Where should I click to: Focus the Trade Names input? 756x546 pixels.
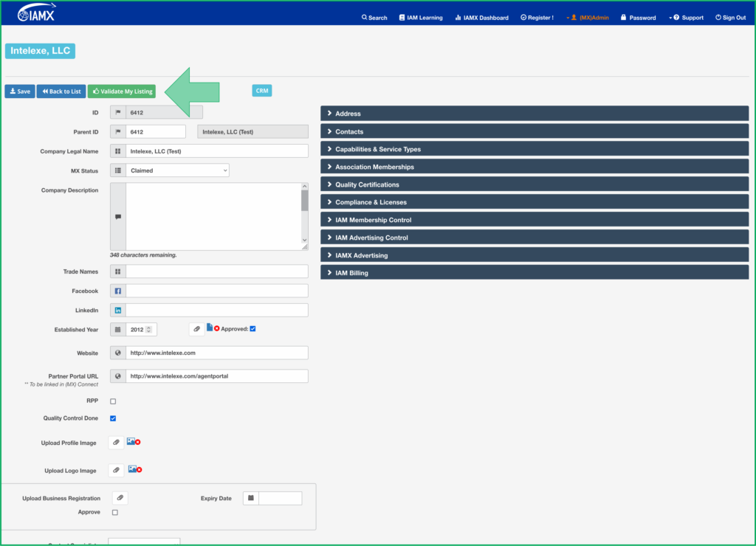click(217, 272)
